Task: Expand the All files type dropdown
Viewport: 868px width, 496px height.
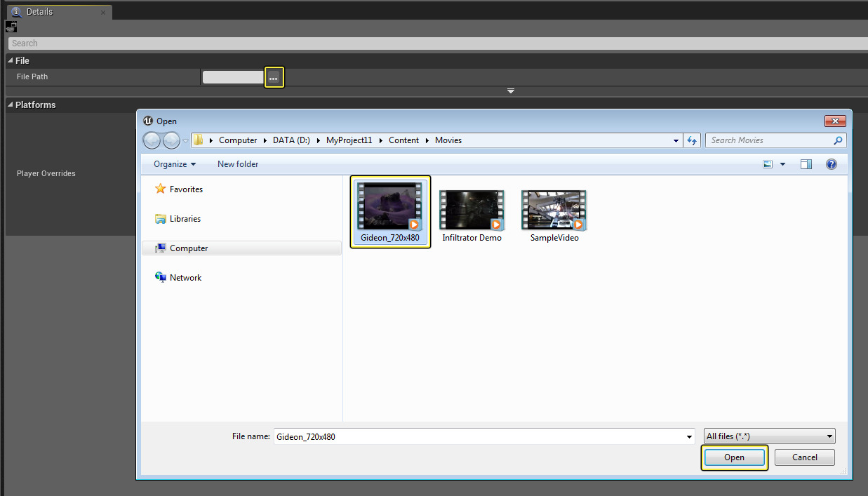Action: [x=769, y=436]
